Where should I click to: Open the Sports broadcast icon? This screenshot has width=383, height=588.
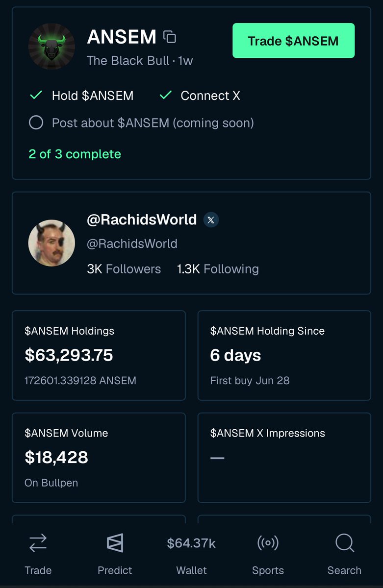(x=268, y=543)
